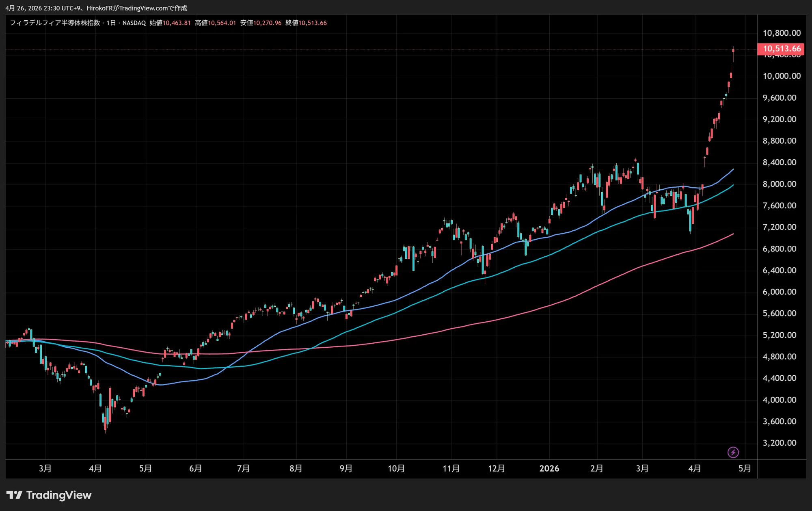Click the red 10,513.66 current price tag
The width and height of the screenshot is (812, 511).
[x=781, y=49]
